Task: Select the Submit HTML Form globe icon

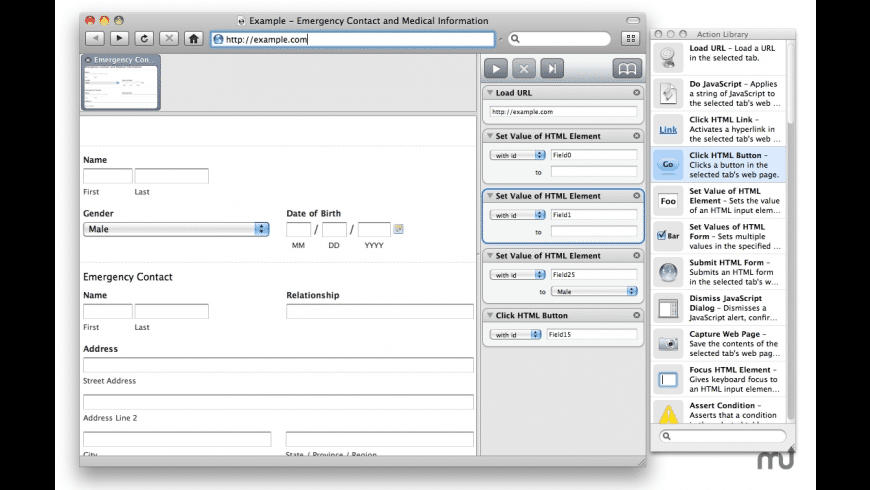Action: pyautogui.click(x=668, y=272)
